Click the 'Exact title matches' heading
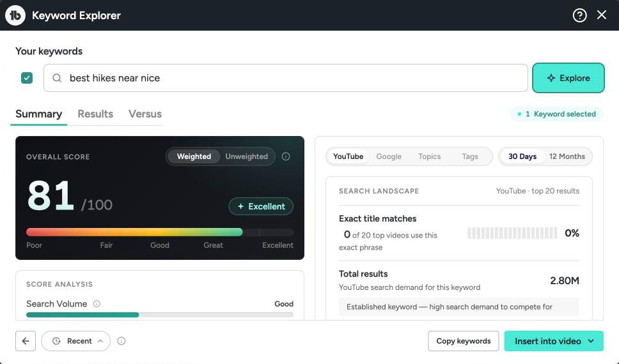The image size is (619, 364). [377, 218]
